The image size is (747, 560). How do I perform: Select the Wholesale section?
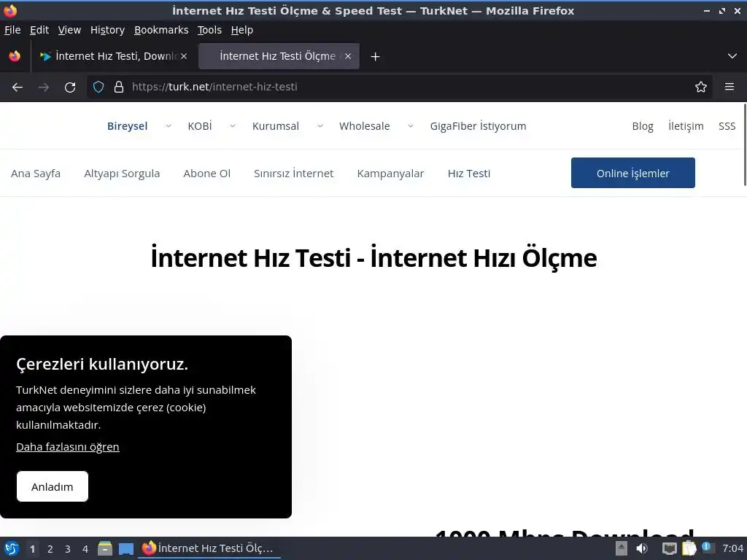(365, 126)
